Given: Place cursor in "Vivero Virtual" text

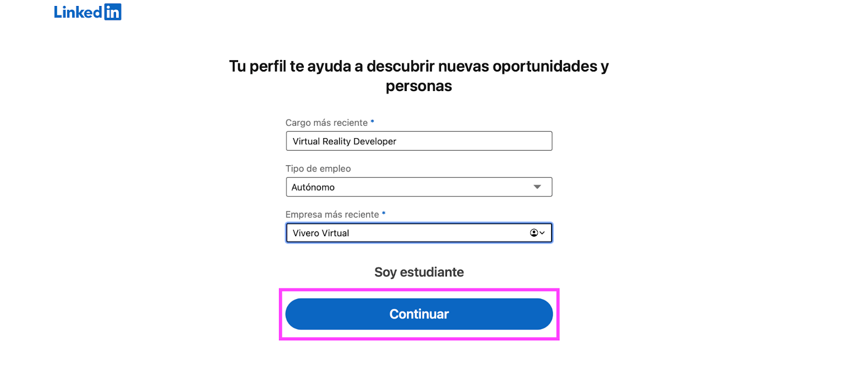Looking at the screenshot, I should pos(321,234).
